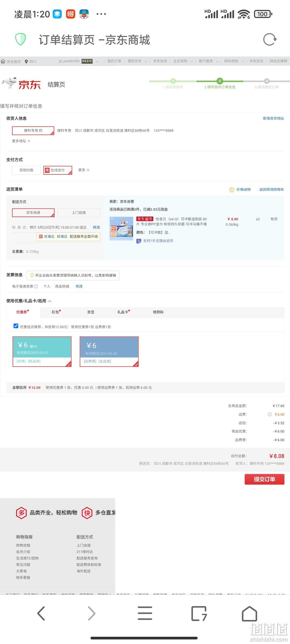Click the 7天无理由退货 badge icon

[x=139, y=241]
